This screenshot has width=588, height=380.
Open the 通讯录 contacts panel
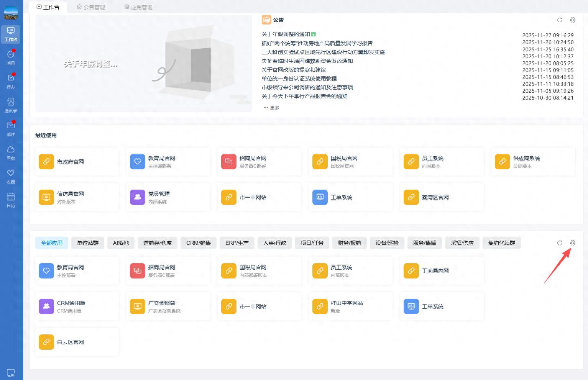click(11, 105)
